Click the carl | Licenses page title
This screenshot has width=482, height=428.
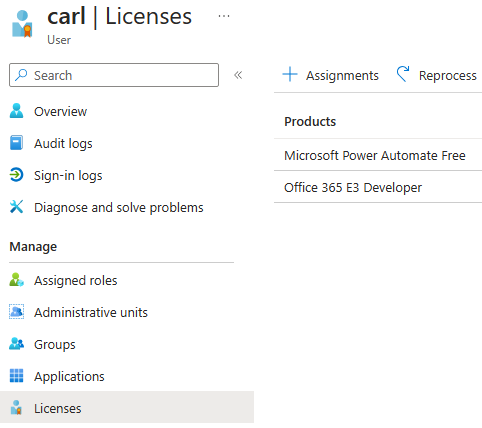tap(119, 16)
